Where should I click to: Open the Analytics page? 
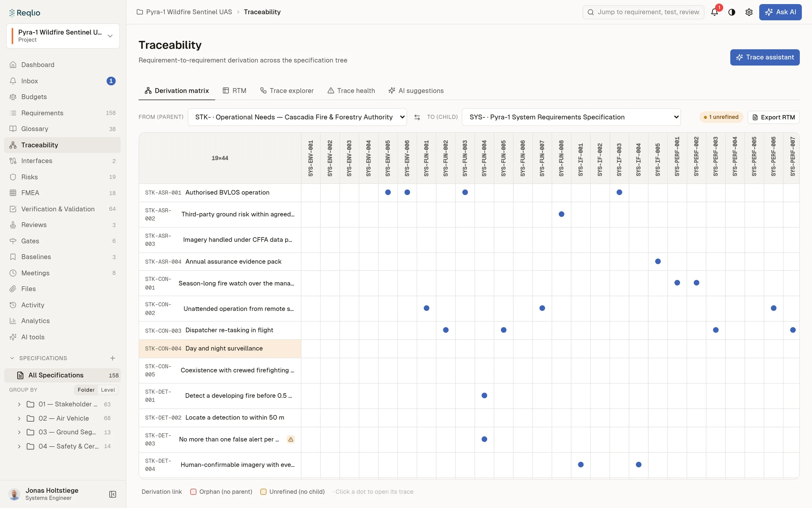[x=63, y=321]
